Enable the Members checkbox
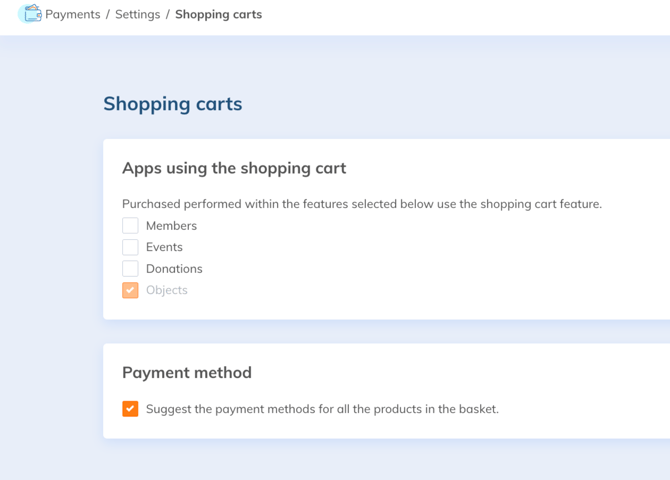This screenshot has width=670, height=480. 130,226
